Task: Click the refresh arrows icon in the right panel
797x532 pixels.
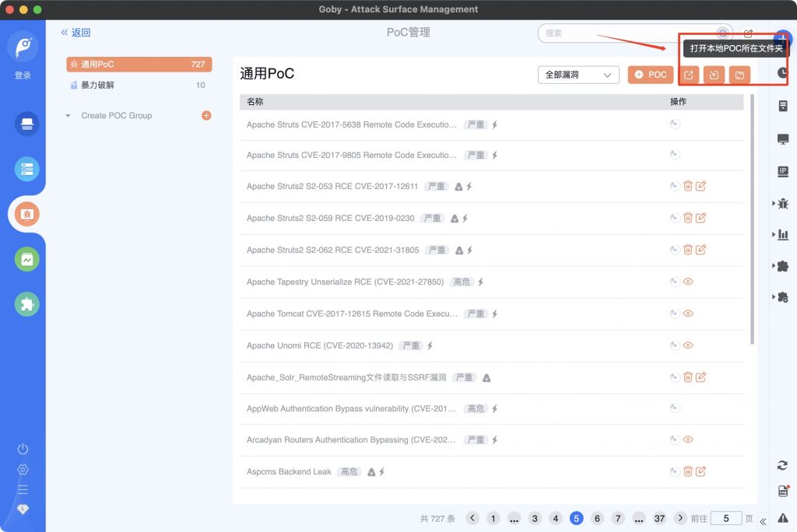Action: (x=783, y=465)
